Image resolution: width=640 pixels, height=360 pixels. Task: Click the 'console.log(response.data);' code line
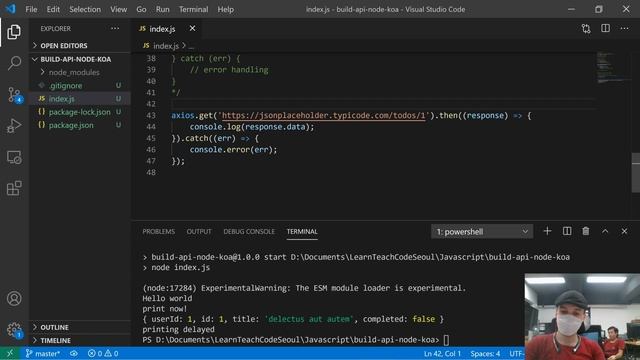tap(252, 127)
